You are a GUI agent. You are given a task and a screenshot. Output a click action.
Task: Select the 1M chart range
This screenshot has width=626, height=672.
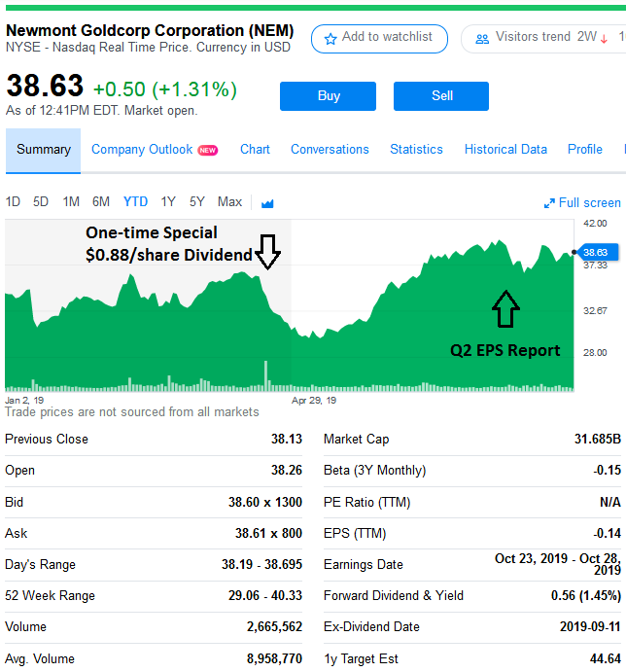(x=71, y=201)
